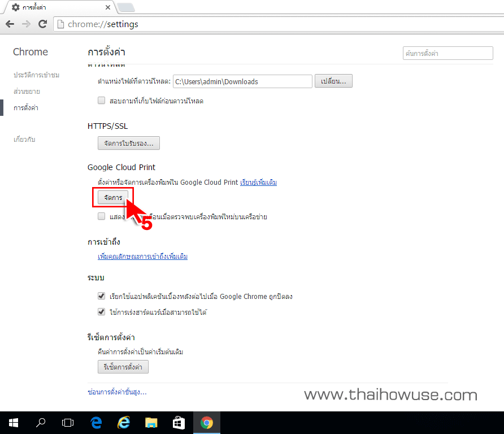Uncheck hardware acceleration option

pos(101,311)
